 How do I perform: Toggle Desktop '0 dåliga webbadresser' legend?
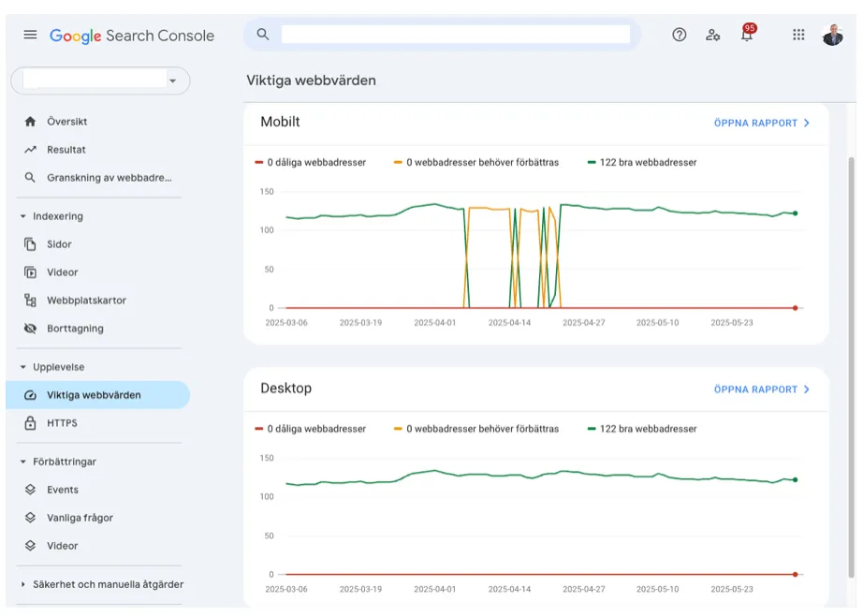[311, 429]
